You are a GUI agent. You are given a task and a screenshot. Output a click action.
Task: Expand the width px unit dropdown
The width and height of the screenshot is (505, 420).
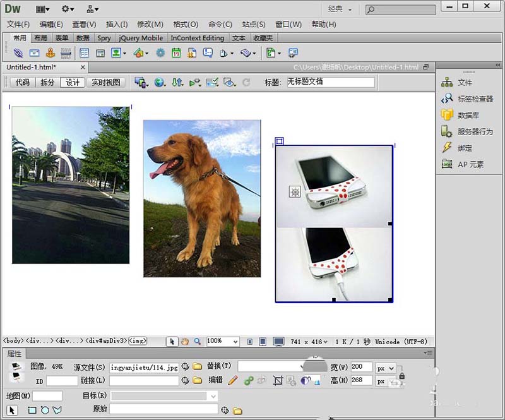coord(386,368)
